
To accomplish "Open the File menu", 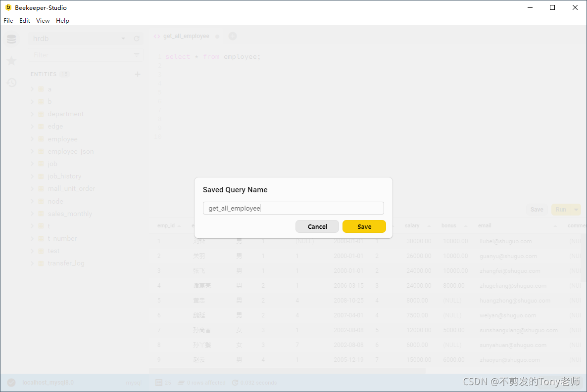I will 8,21.
